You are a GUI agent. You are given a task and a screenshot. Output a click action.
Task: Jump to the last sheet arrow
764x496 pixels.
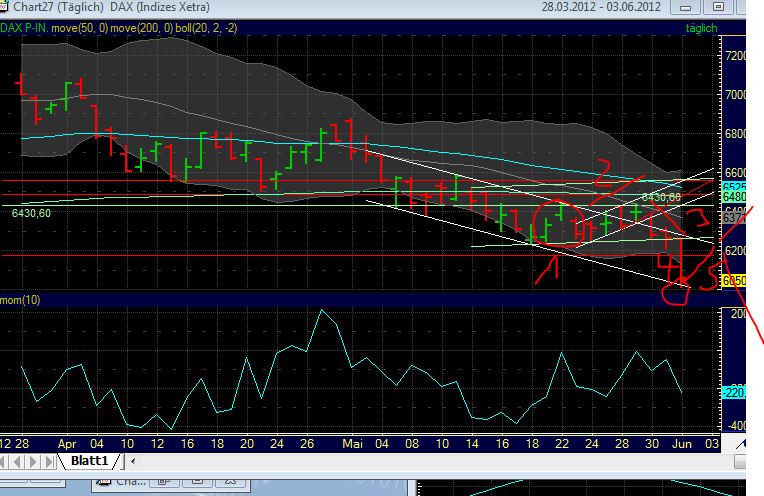(49, 461)
